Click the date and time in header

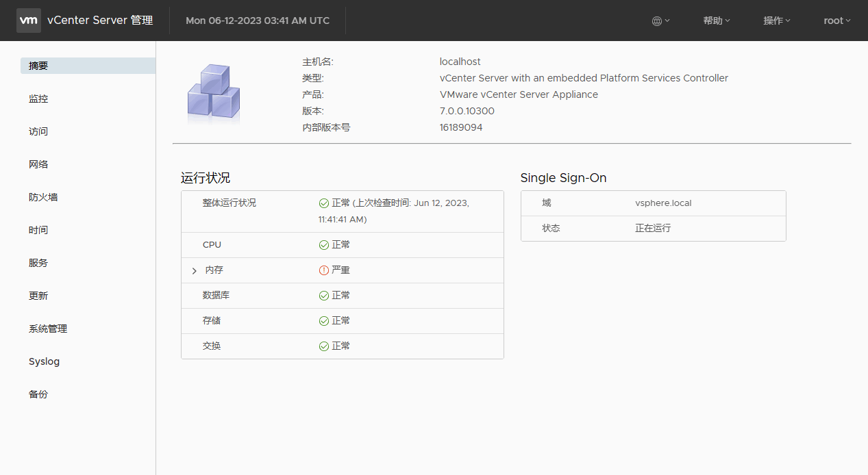click(258, 21)
